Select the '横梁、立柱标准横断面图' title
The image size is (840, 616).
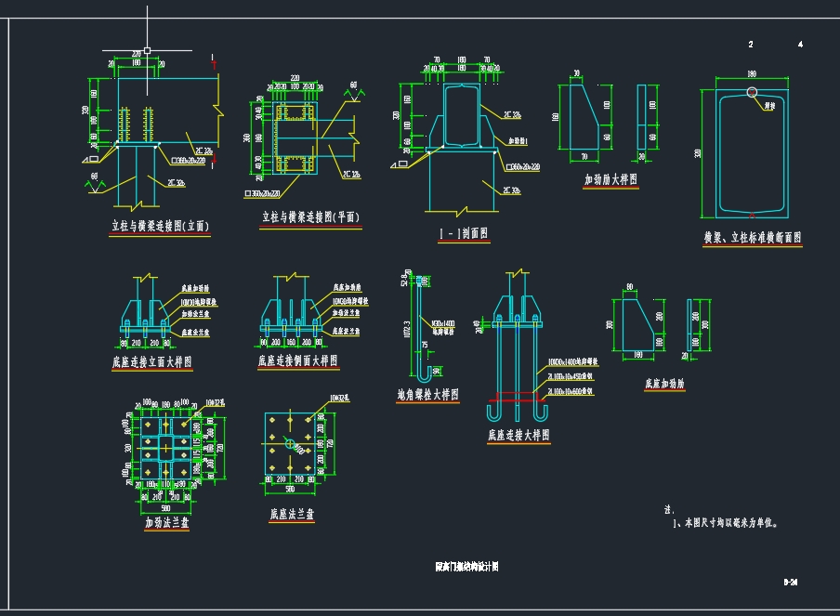point(753,237)
